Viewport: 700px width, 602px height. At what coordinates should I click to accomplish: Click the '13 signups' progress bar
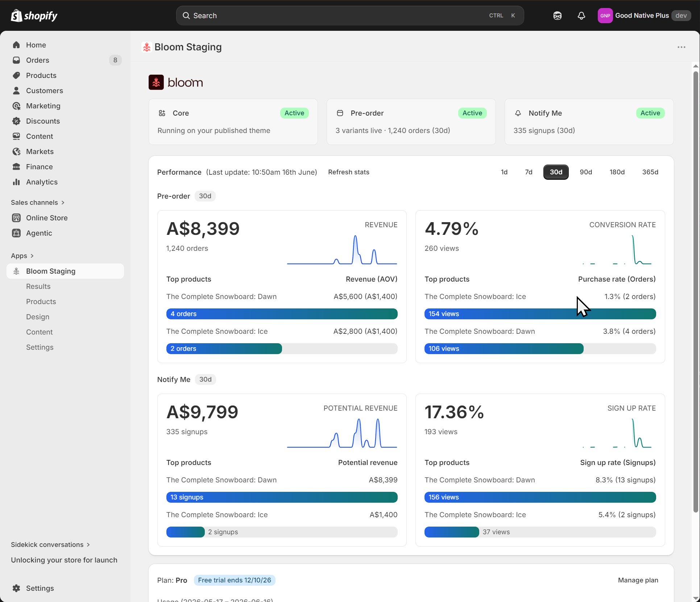click(x=282, y=497)
